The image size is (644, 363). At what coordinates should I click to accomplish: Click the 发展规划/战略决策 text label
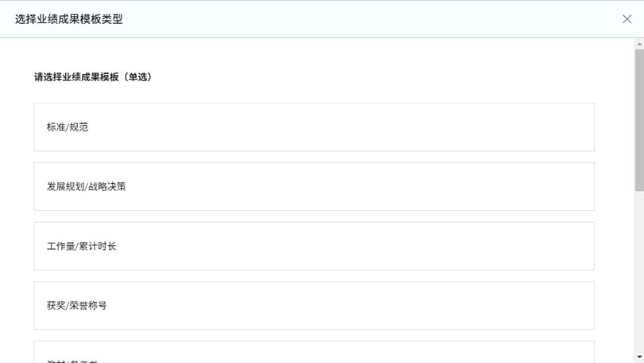[87, 187]
